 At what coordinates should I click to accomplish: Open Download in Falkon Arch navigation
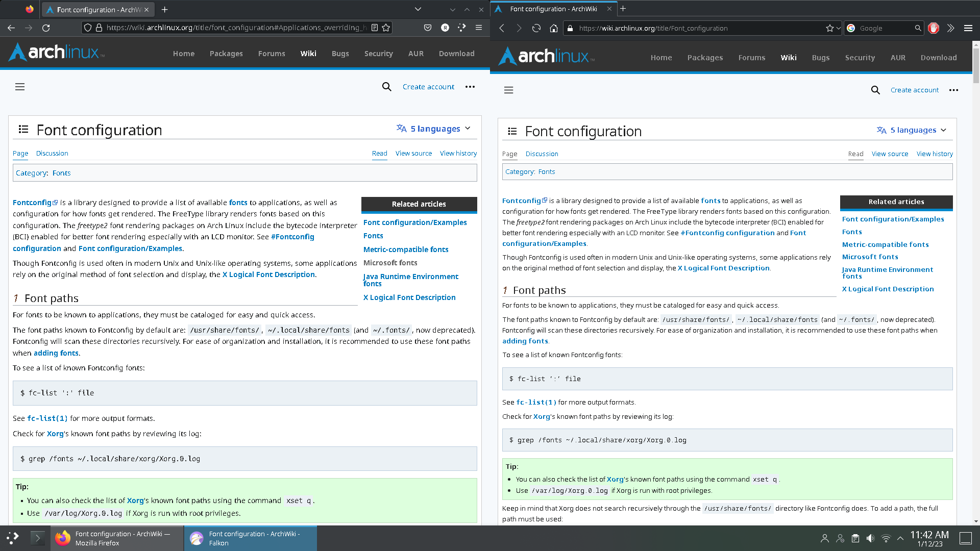pos(939,58)
